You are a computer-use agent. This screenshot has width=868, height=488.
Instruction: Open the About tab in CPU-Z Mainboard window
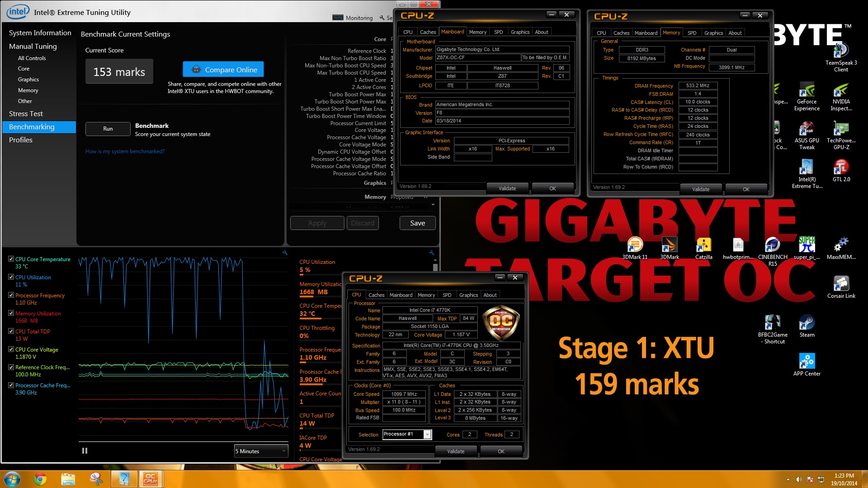coord(541,32)
